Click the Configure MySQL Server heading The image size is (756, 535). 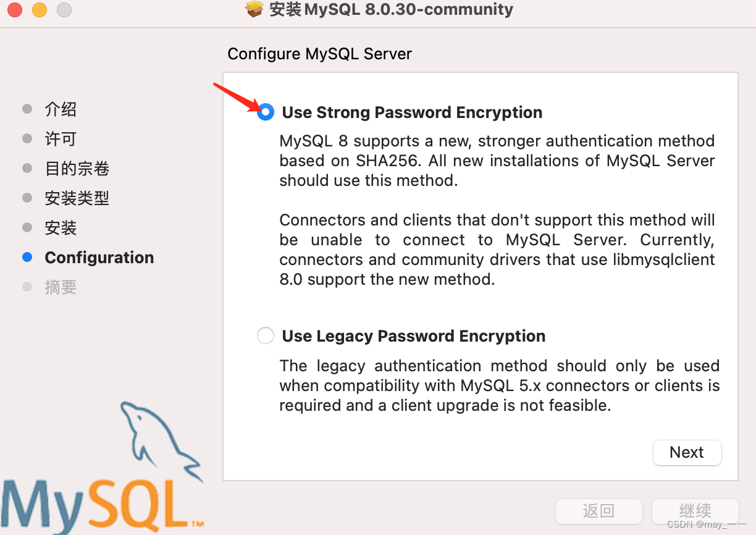tap(320, 54)
